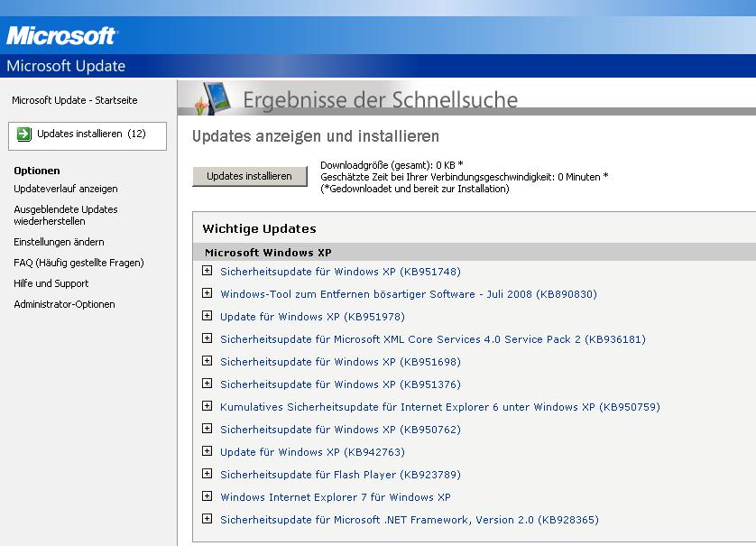This screenshot has height=546, width=756.
Task: Click the Microsoft logo in the header
Action: click(61, 35)
